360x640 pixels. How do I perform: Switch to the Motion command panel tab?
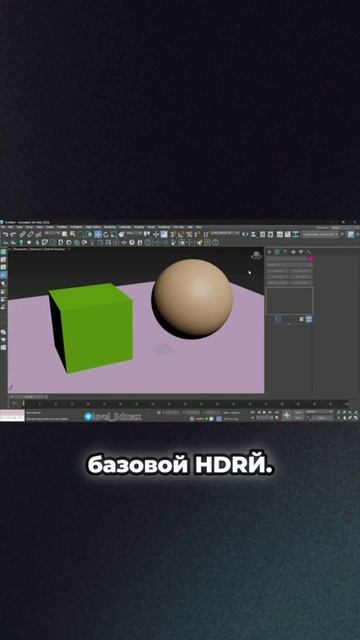point(293,252)
